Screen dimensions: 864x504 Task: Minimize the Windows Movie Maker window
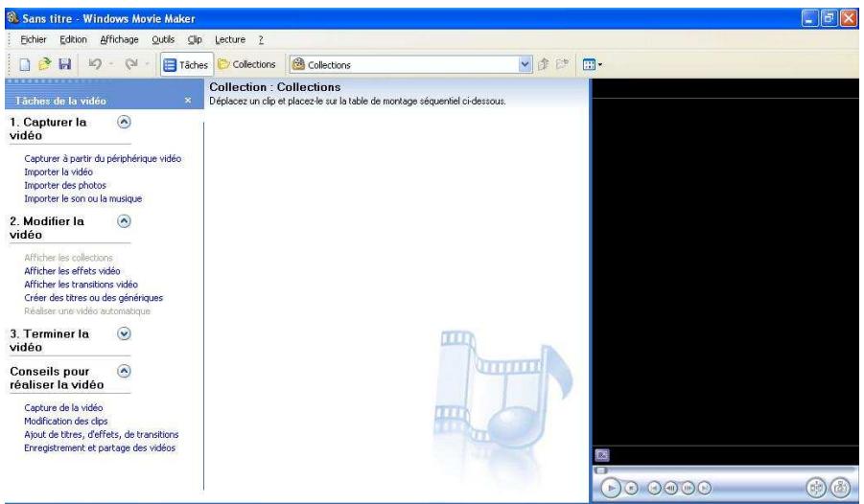point(809,18)
